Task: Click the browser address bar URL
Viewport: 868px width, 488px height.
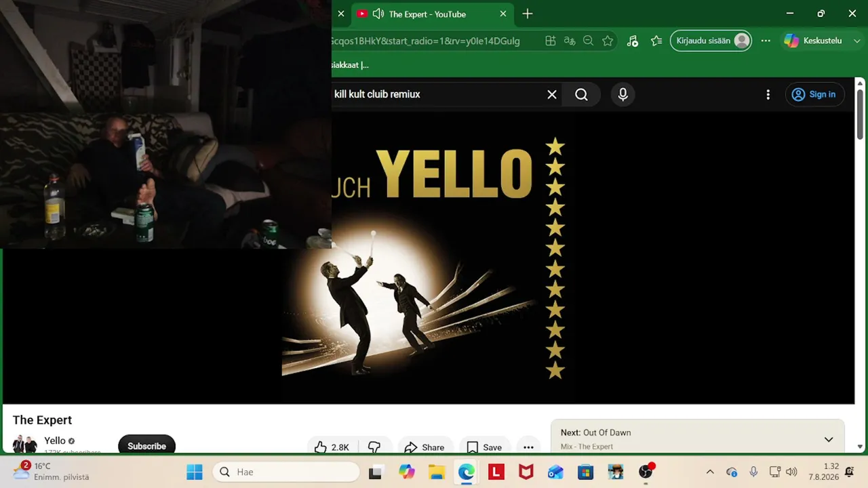Action: pyautogui.click(x=426, y=41)
